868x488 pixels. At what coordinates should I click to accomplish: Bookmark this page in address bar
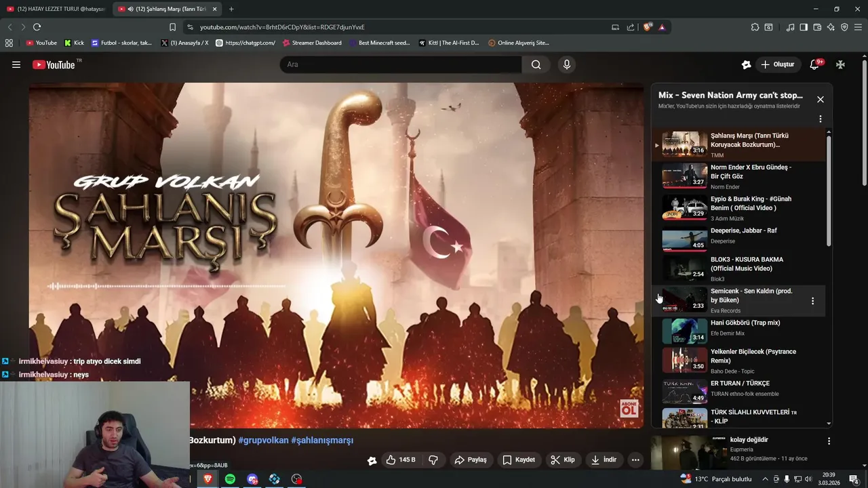point(172,27)
